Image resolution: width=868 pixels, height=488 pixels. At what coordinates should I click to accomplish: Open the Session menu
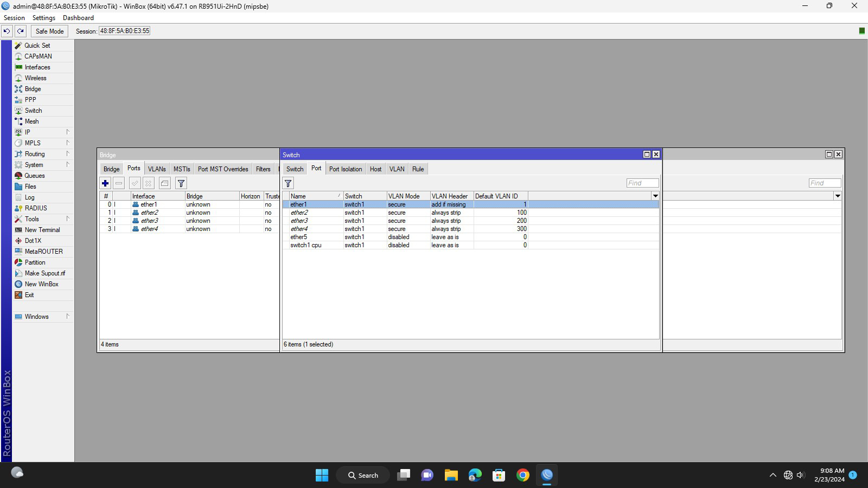(14, 18)
